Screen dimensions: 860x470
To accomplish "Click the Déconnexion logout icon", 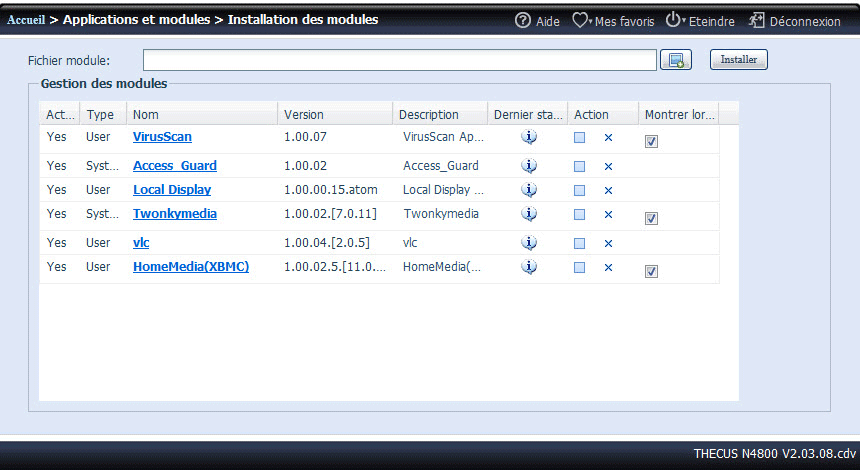I will (x=757, y=20).
